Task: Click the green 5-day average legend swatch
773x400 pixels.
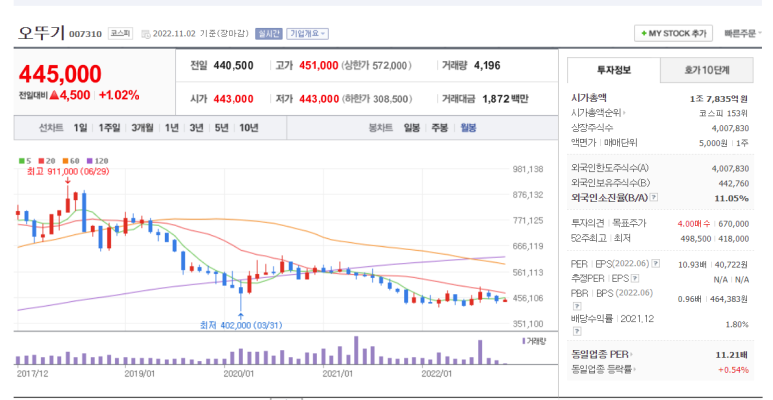Action: [x=21, y=161]
